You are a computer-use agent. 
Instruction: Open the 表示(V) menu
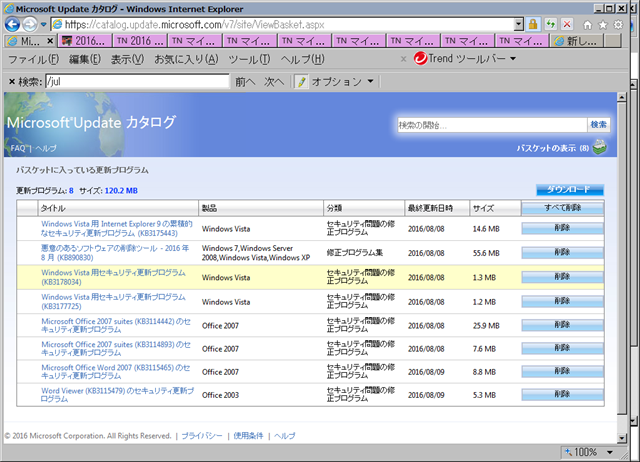click(127, 60)
